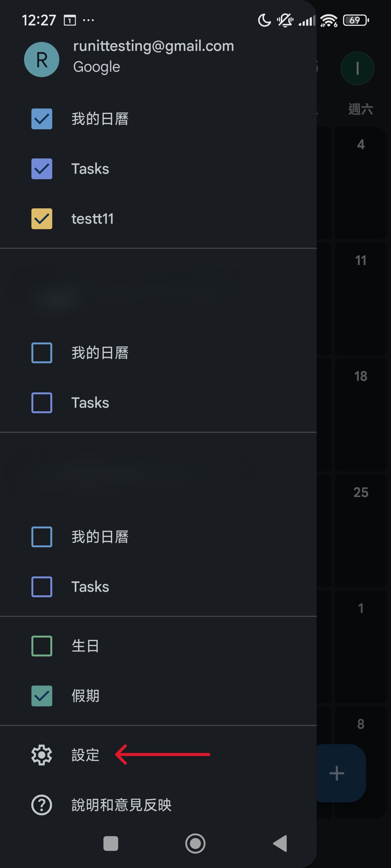Screen dimensions: 391x868
Task: Tap the testt11 calendar label
Action: click(92, 219)
